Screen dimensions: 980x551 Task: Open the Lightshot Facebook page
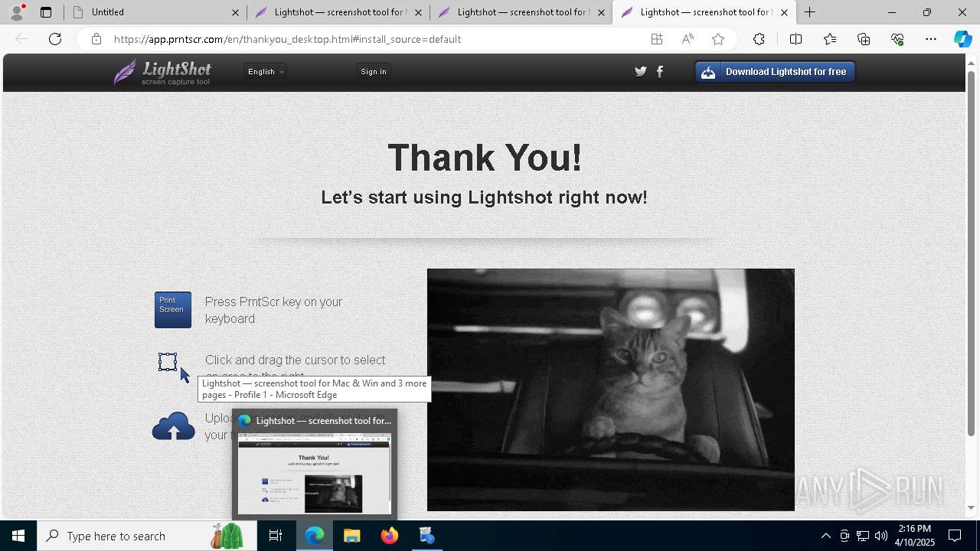click(660, 71)
